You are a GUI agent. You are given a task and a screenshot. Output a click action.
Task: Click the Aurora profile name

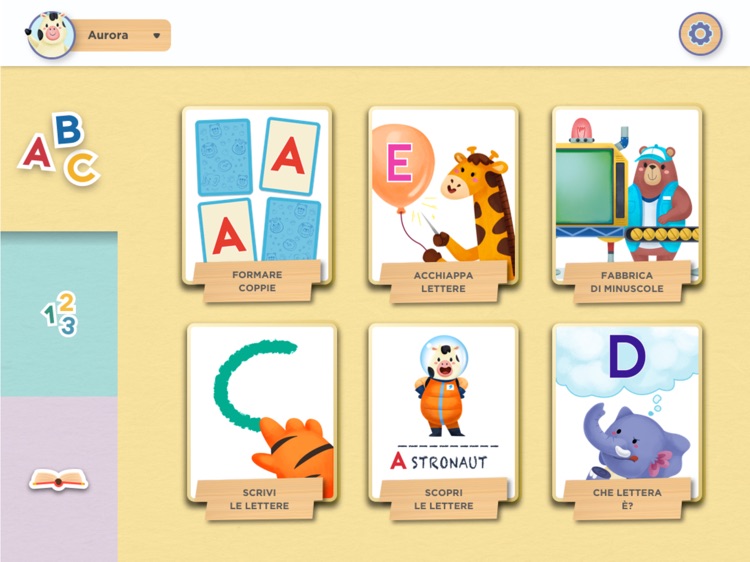(108, 35)
